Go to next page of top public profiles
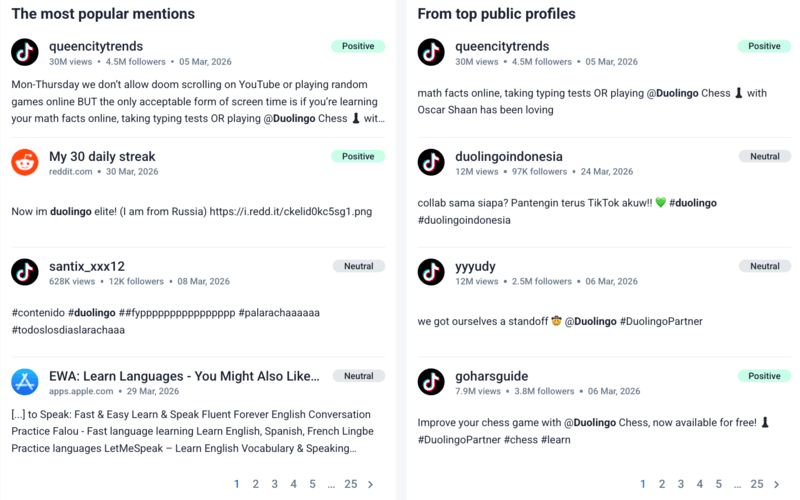The image size is (800, 500). (777, 484)
